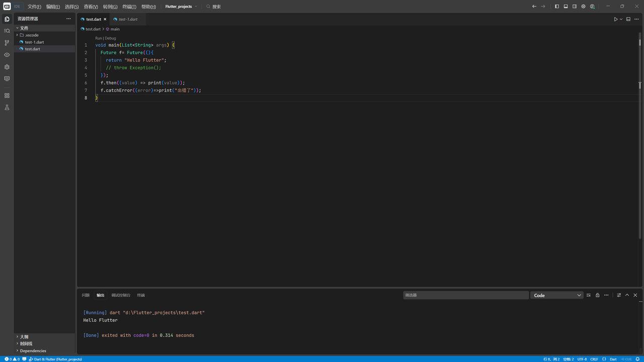The width and height of the screenshot is (644, 362).
Task: Click the Run CodeLens link above main
Action: [x=99, y=38]
